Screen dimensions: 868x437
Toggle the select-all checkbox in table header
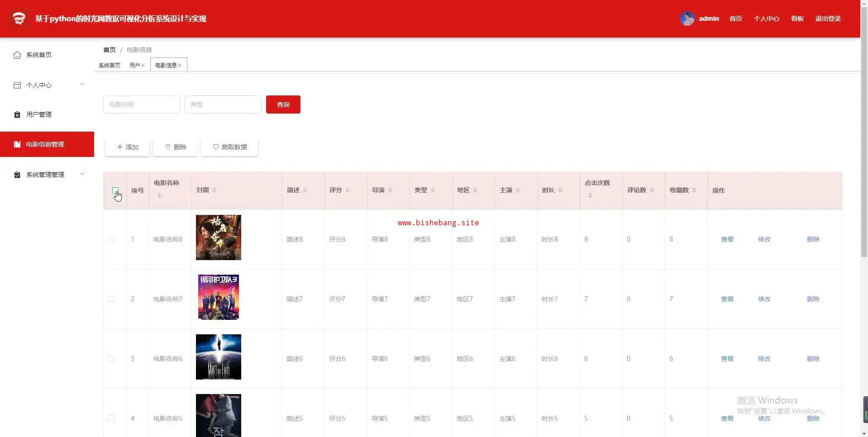[115, 190]
